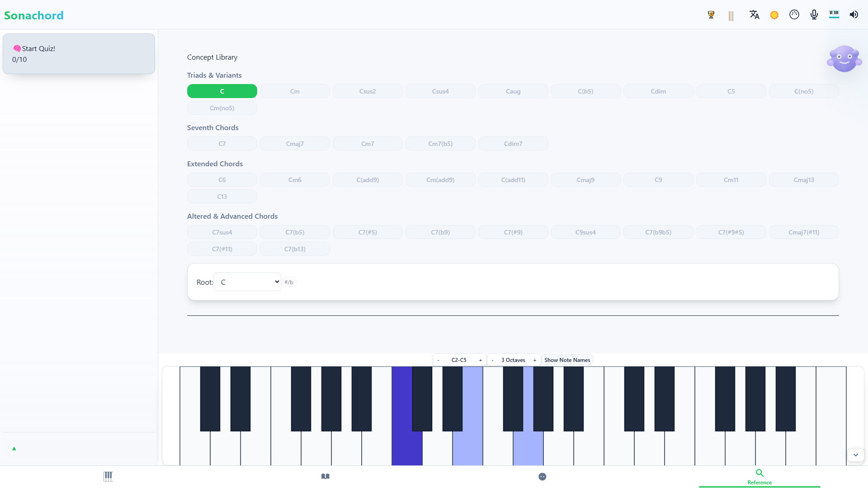Open the MIDI connector icon
The height and width of the screenshot is (488, 868).
[794, 15]
